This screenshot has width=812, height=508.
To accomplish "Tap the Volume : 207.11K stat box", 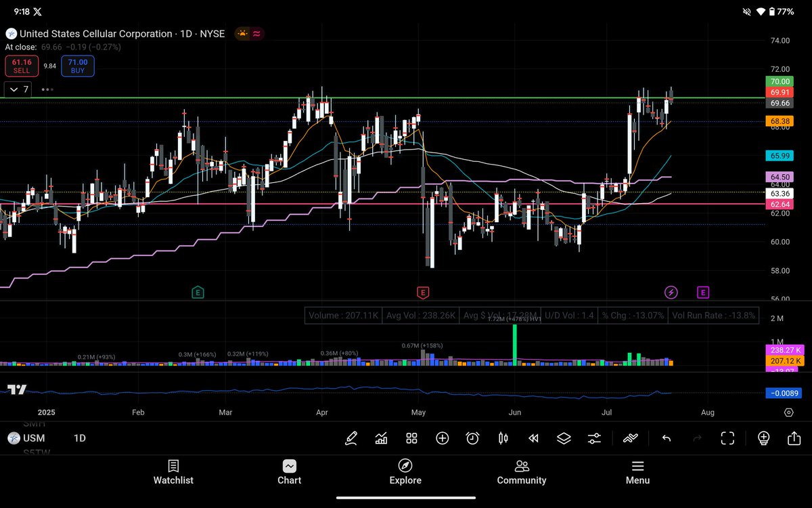I will (344, 316).
